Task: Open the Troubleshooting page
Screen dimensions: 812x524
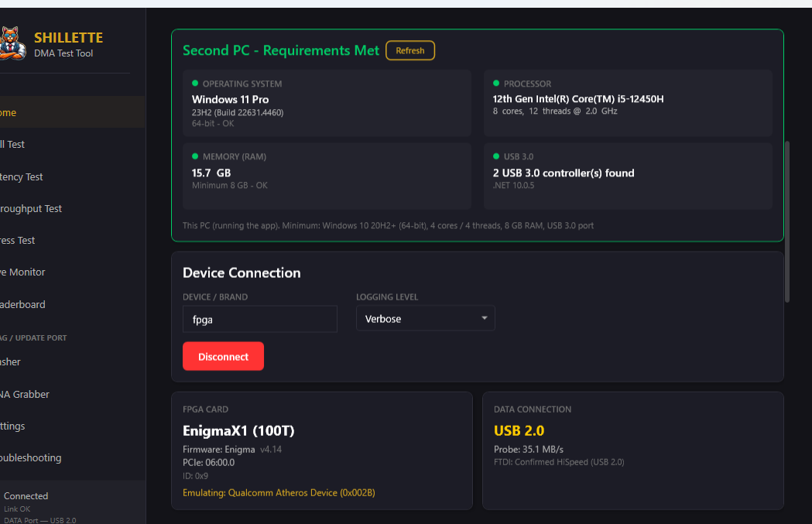Action: [73, 457]
